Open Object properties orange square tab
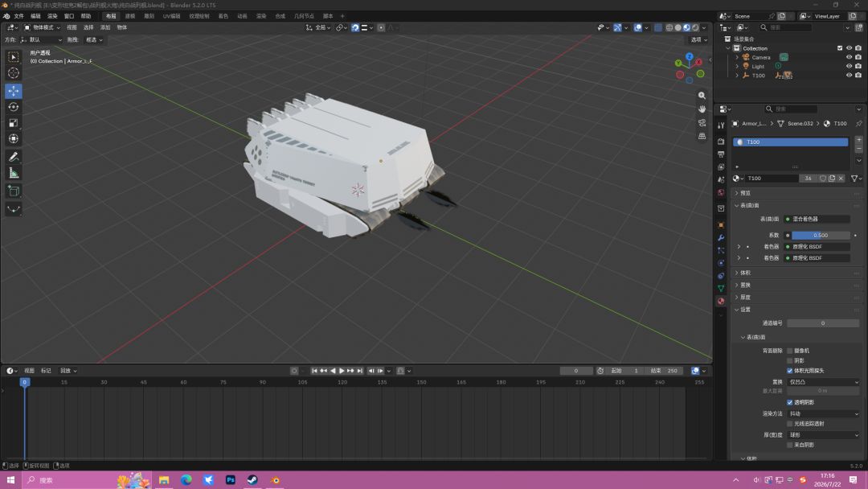This screenshot has width=868, height=489. [x=721, y=225]
